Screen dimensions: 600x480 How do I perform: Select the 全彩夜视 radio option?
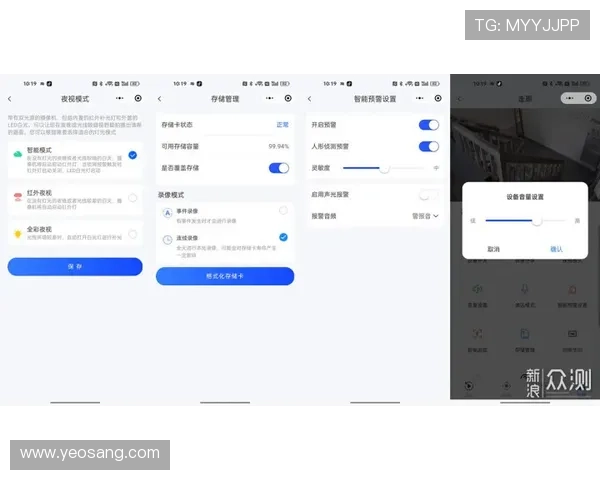[133, 234]
